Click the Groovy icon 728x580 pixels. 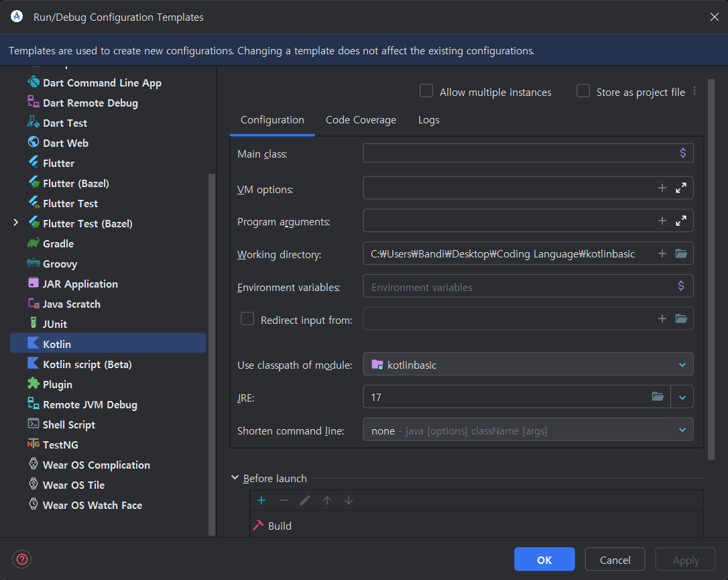(x=34, y=263)
